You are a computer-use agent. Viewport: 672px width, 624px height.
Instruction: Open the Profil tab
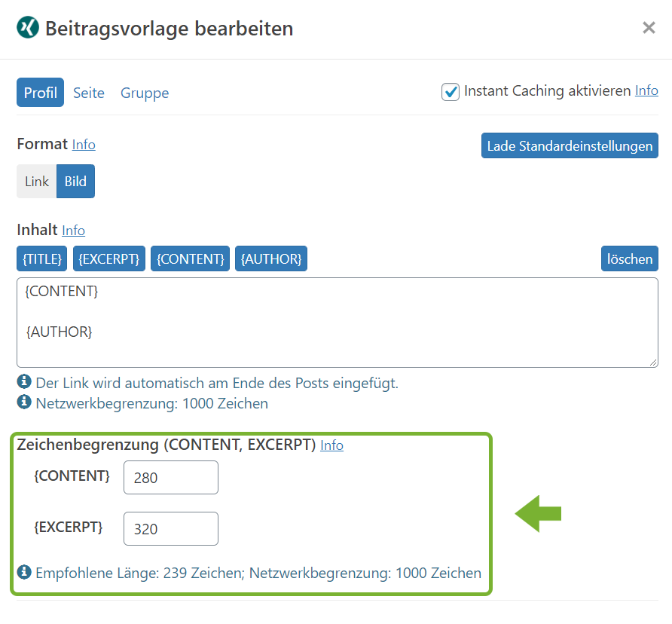(x=40, y=92)
